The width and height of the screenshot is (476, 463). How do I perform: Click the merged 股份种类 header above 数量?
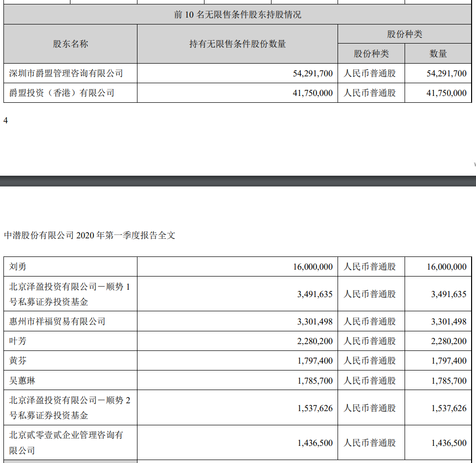[404, 34]
